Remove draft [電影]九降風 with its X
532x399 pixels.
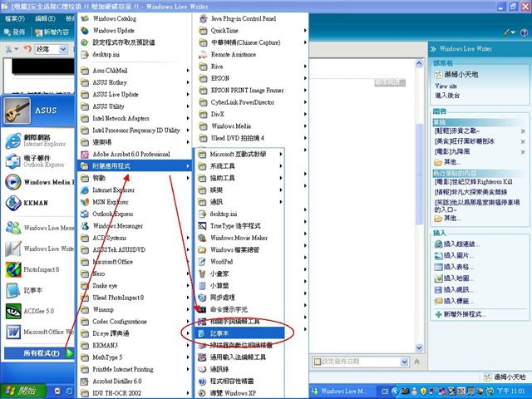pos(523,152)
